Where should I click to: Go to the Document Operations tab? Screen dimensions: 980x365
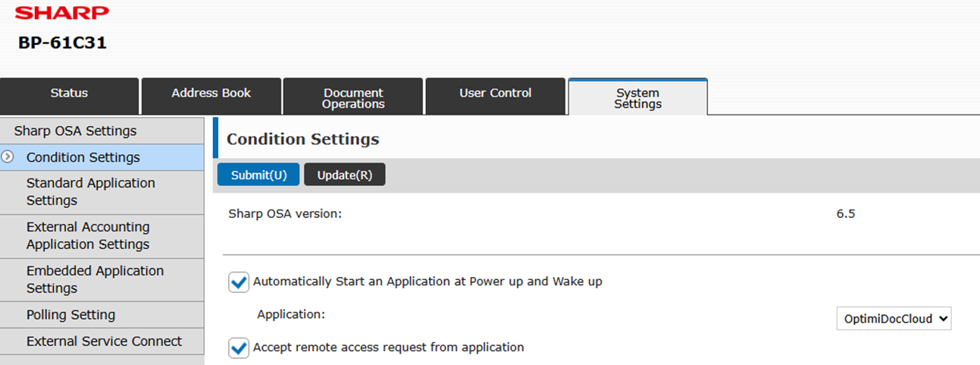point(353,98)
